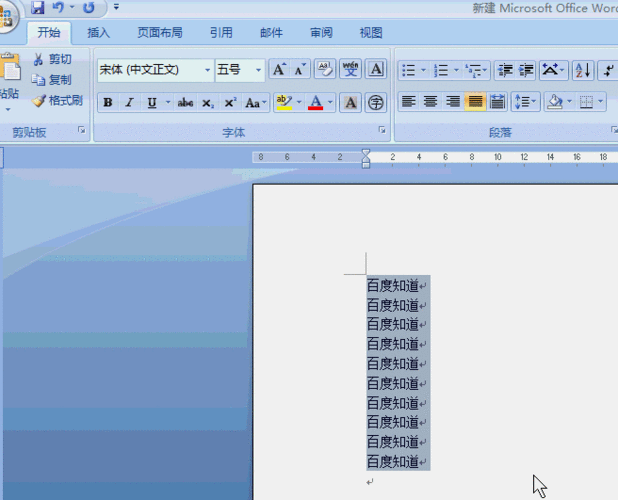Open the font name dropdown 宋体
The width and height of the screenshot is (618, 500).
tap(208, 70)
